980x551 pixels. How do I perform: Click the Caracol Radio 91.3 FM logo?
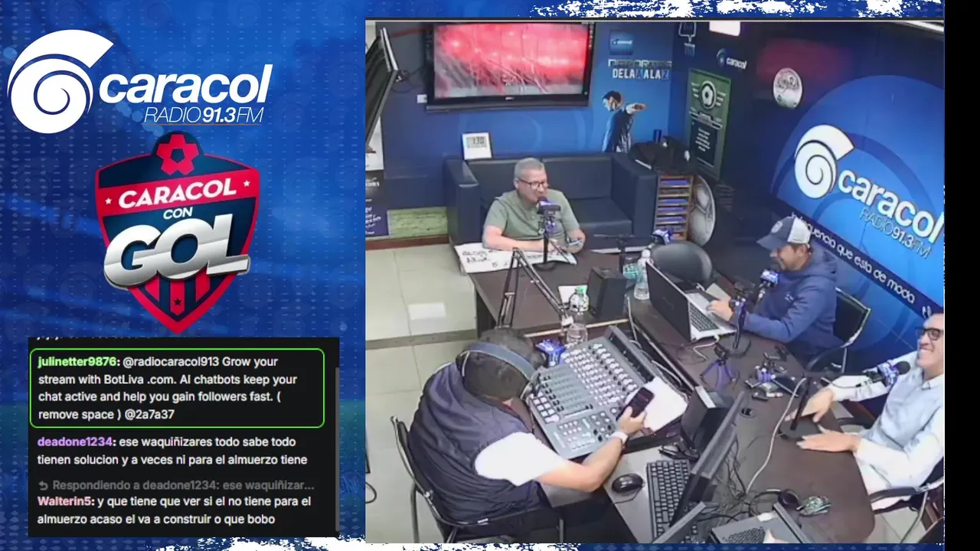tap(139, 82)
